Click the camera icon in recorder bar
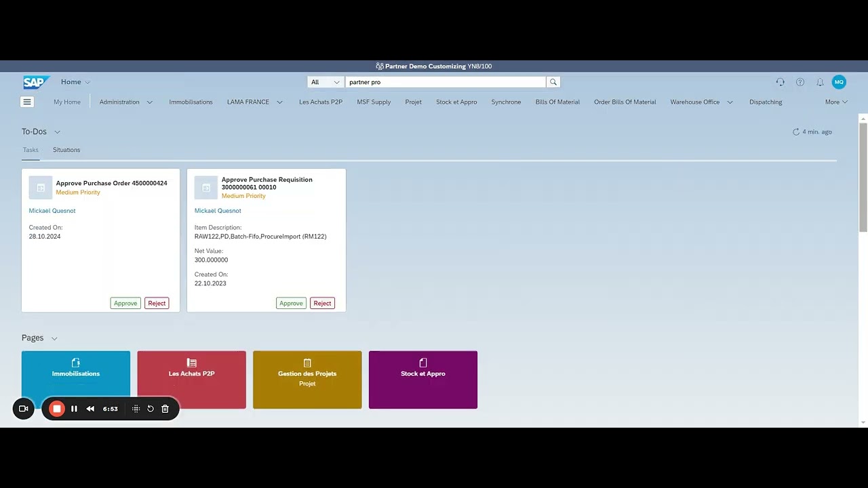The height and width of the screenshot is (488, 868). pos(23,409)
